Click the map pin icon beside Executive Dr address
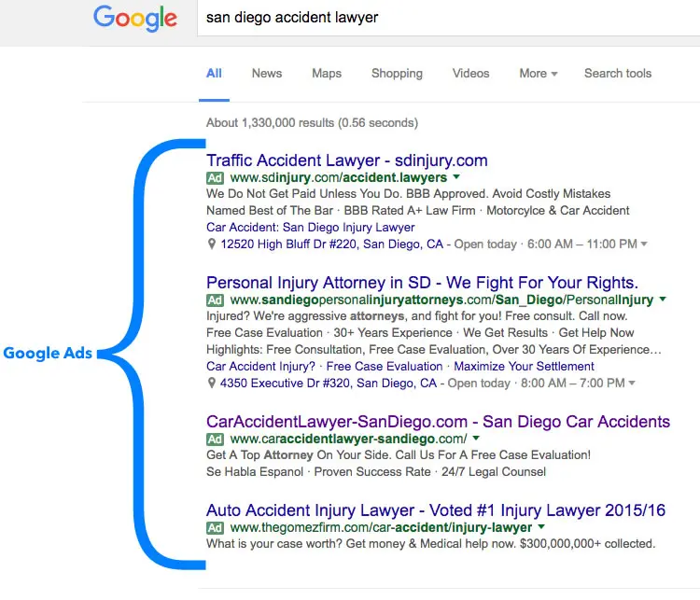The width and height of the screenshot is (700, 600). [x=212, y=384]
